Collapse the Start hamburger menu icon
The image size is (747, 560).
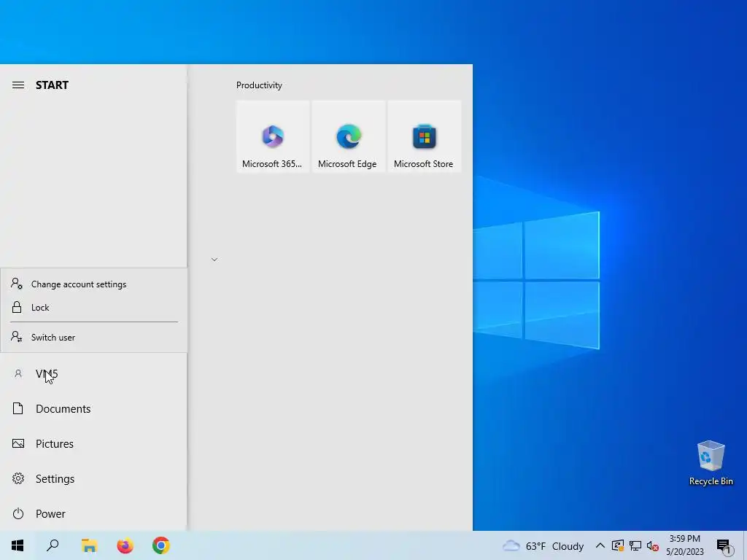18,85
